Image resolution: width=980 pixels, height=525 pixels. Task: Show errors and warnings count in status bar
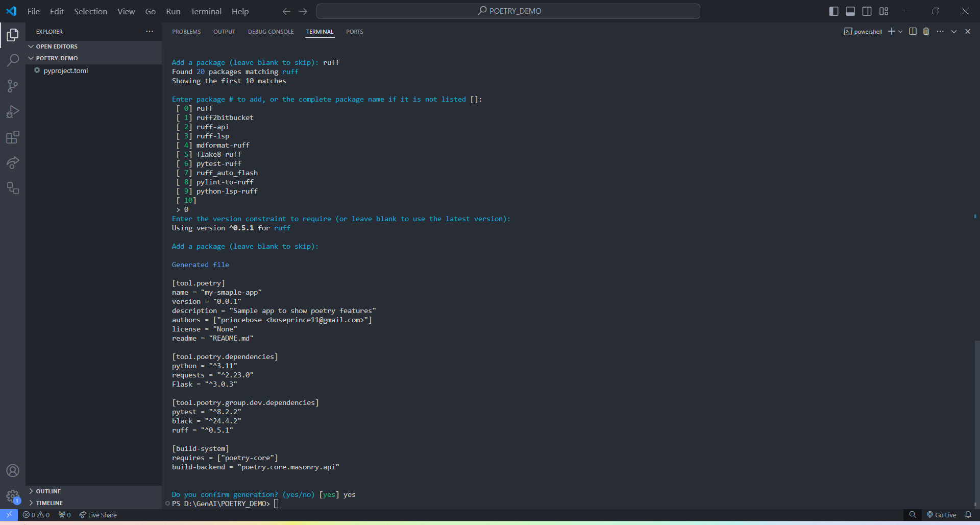tap(36, 515)
